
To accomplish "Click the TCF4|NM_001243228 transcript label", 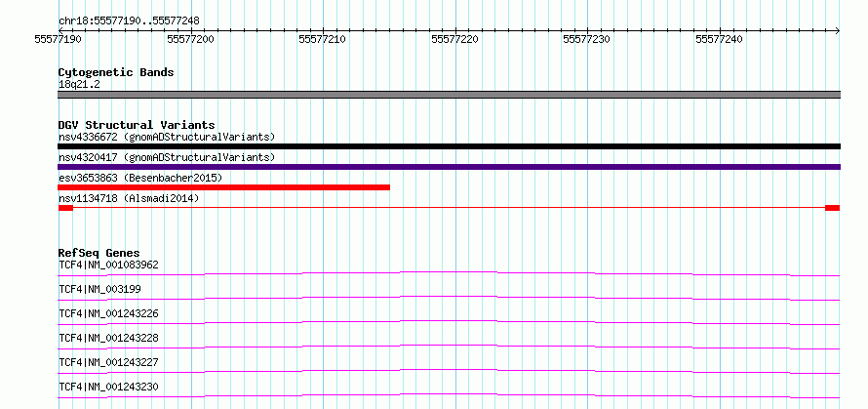I will tap(108, 338).
